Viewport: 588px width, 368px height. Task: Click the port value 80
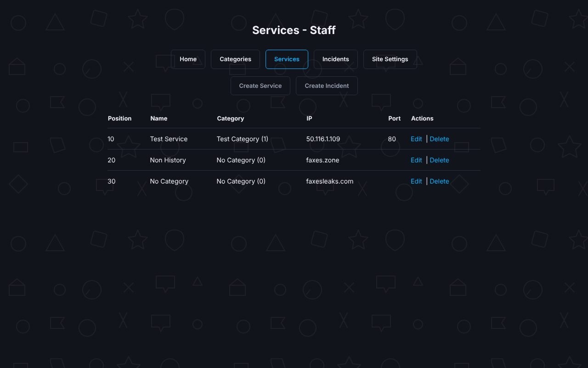coord(392,139)
